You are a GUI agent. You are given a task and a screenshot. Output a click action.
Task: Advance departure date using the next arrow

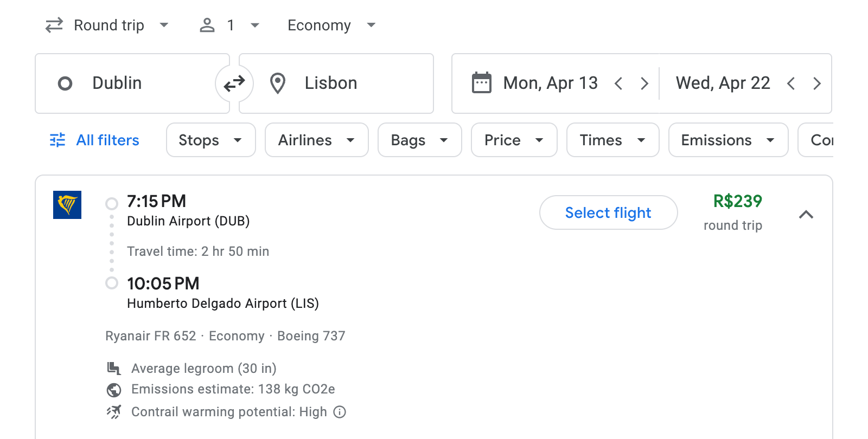pyautogui.click(x=644, y=83)
